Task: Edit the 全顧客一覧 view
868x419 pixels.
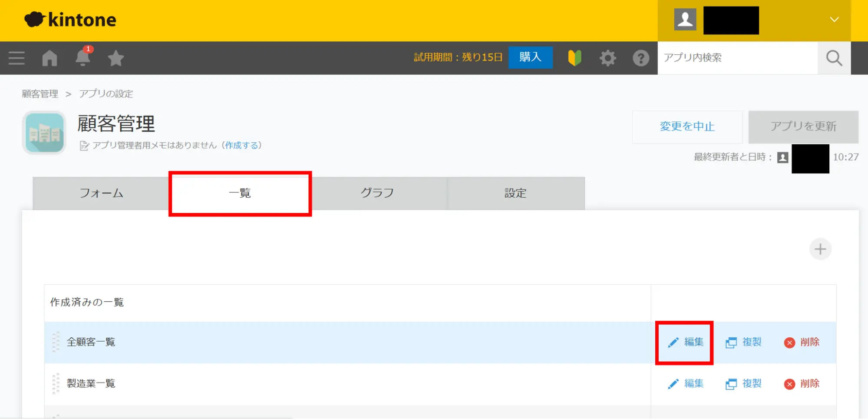Action: click(685, 343)
